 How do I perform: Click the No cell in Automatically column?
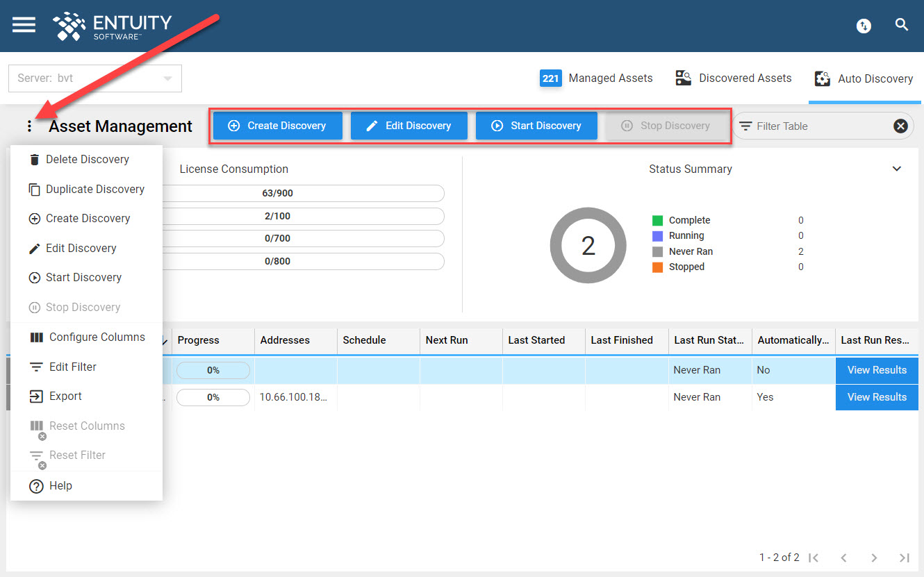tap(793, 370)
